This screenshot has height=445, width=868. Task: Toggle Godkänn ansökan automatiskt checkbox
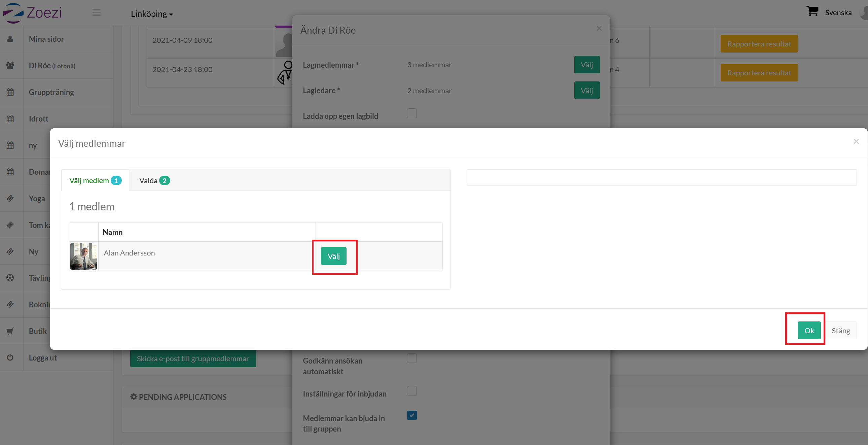pyautogui.click(x=412, y=358)
